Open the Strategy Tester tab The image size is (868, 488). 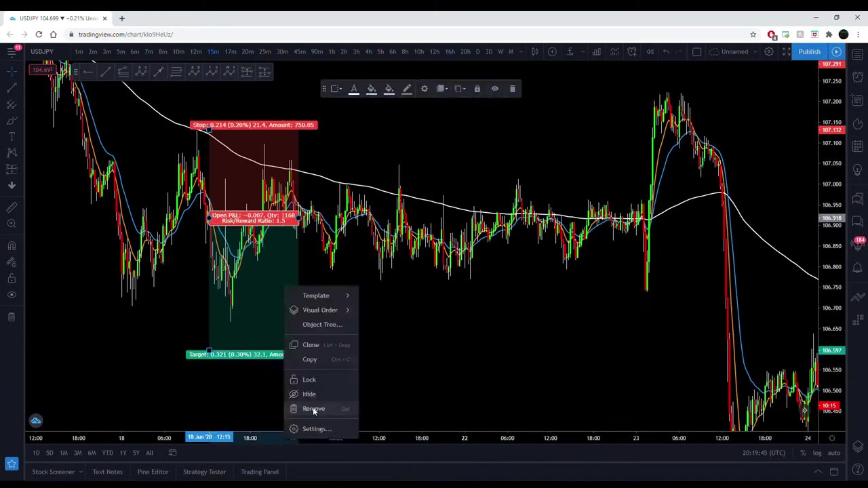click(204, 472)
